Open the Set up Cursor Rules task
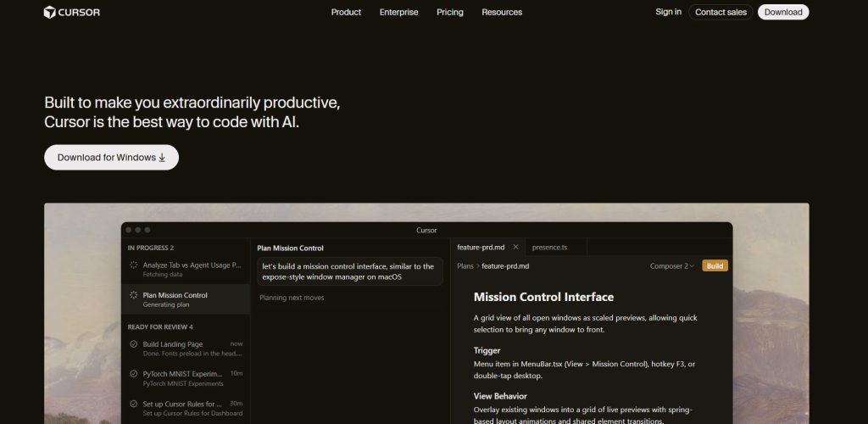Image resolution: width=868 pixels, height=424 pixels. point(186,408)
